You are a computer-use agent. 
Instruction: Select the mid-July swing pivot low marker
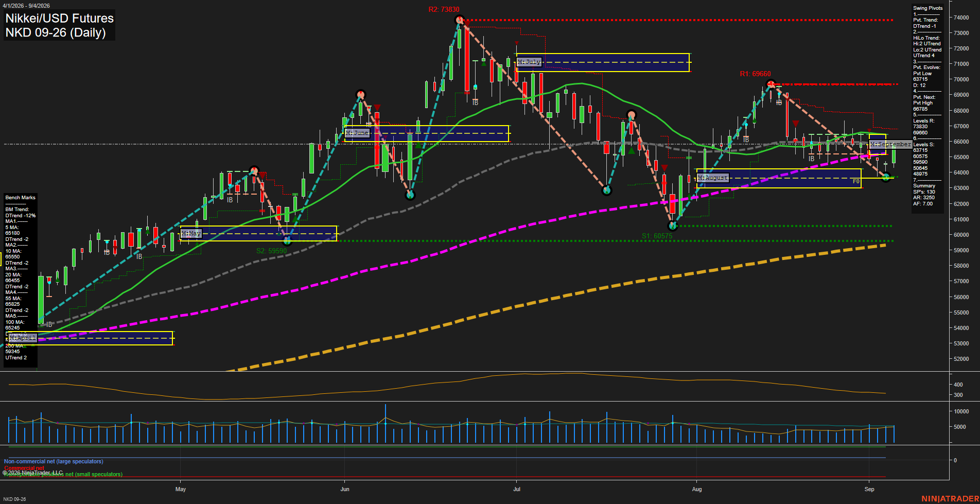tap(607, 190)
